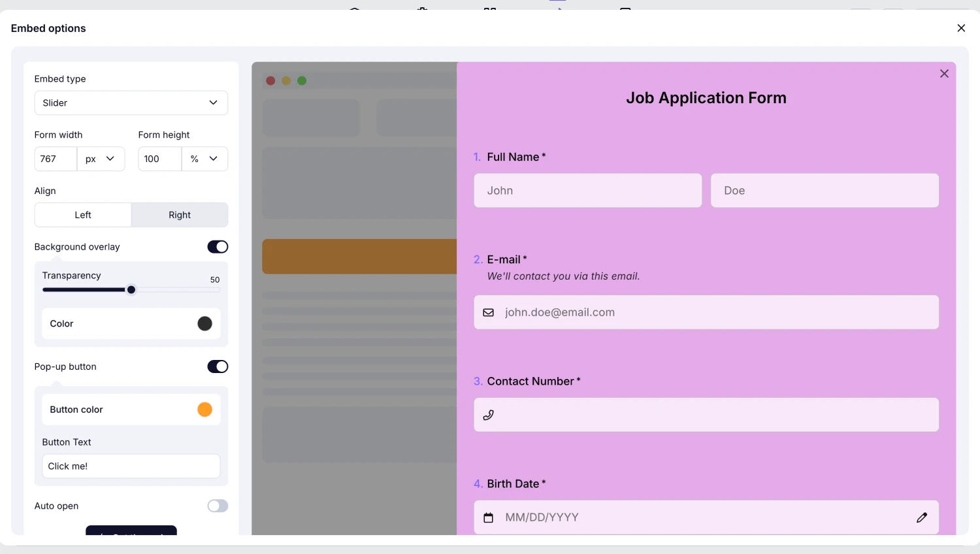Close the Embed options dialog
The width and height of the screenshot is (980, 554).
(x=961, y=28)
